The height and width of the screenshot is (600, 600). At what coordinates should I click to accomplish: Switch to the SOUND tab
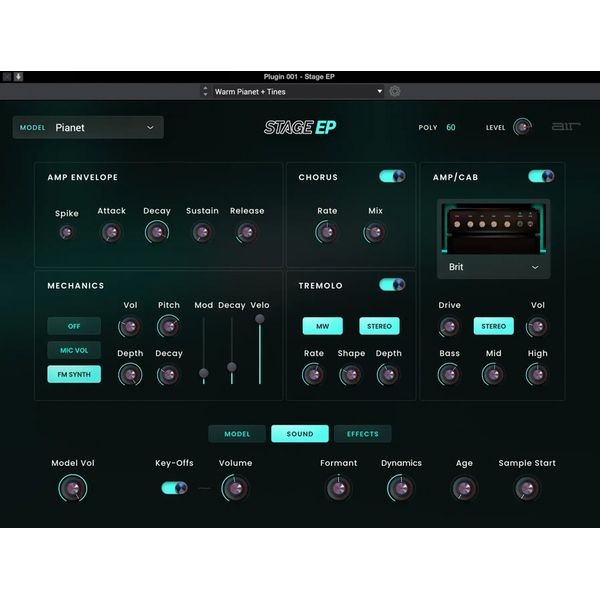click(300, 434)
